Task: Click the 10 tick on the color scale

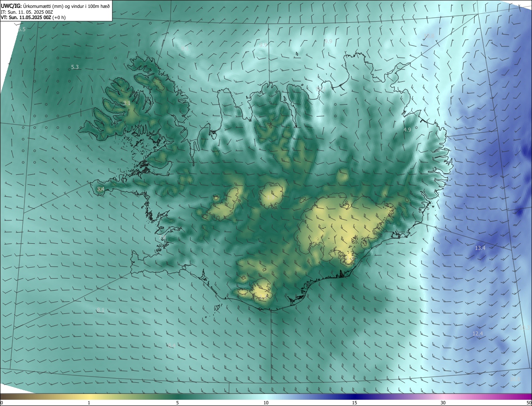Action: click(x=266, y=403)
